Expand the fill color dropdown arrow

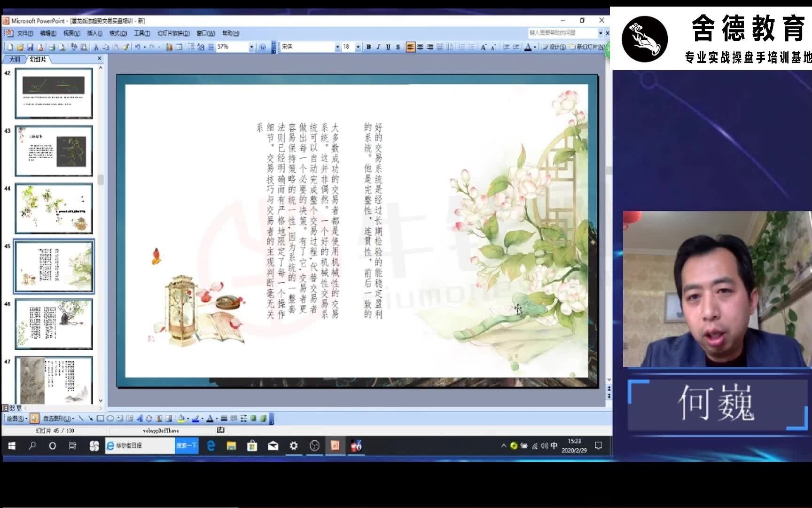(x=188, y=419)
